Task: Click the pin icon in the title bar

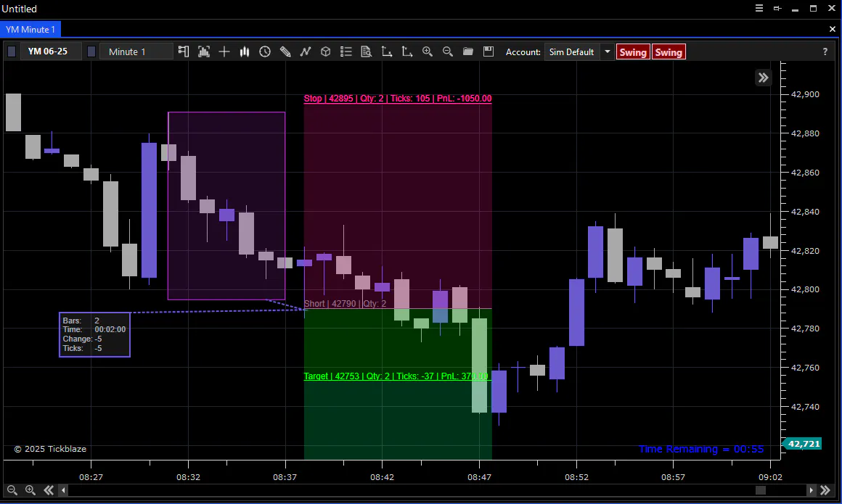Action: [777, 8]
